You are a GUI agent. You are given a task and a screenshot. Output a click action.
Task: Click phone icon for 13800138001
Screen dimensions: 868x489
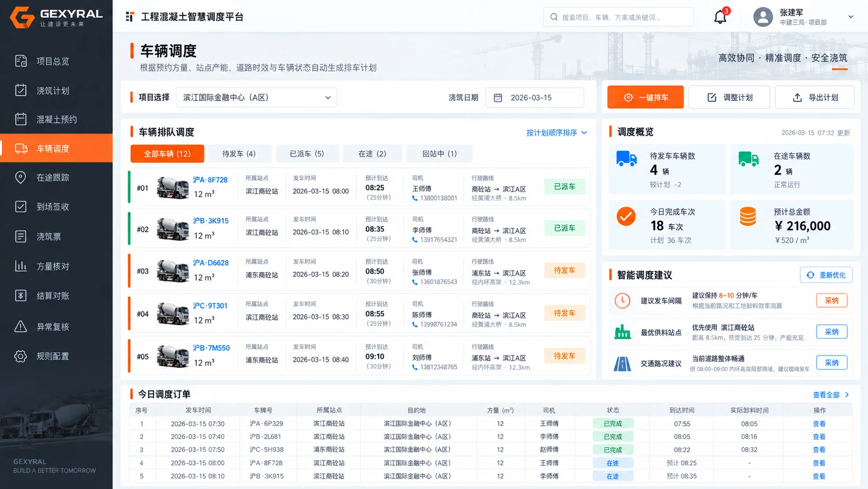pos(415,198)
